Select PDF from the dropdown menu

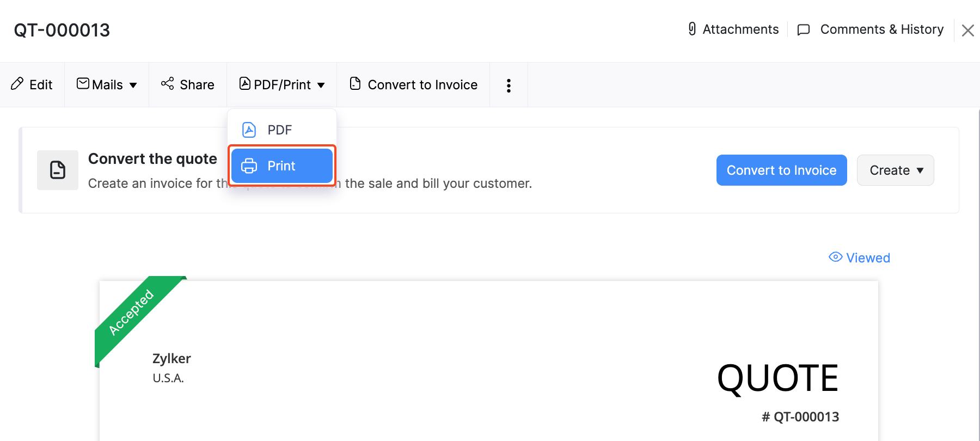(x=280, y=130)
